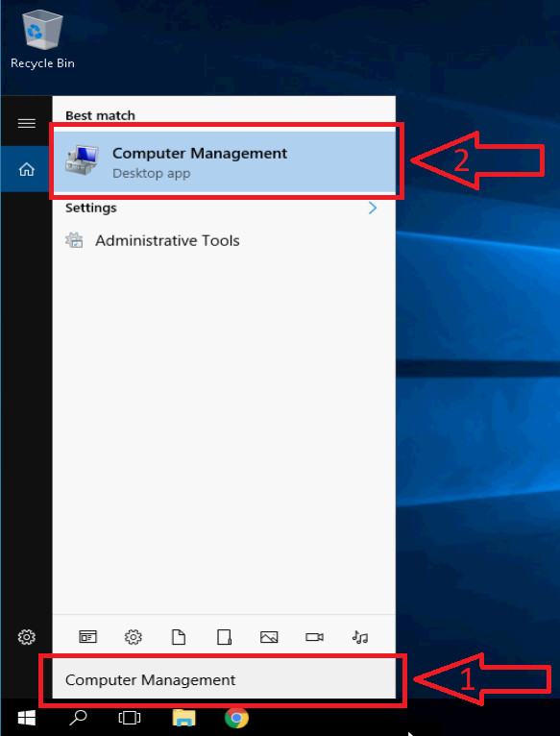Launch Google Chrome from the taskbar
The width and height of the screenshot is (560, 736).
236,717
